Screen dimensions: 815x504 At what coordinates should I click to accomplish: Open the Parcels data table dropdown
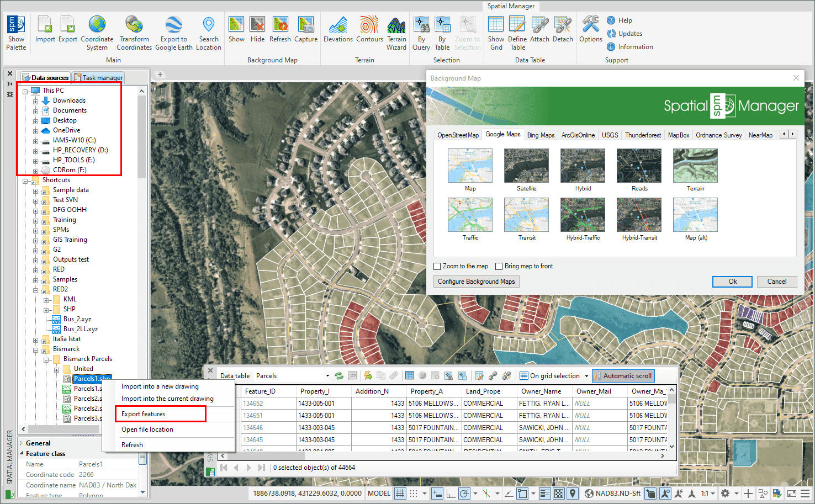click(327, 376)
